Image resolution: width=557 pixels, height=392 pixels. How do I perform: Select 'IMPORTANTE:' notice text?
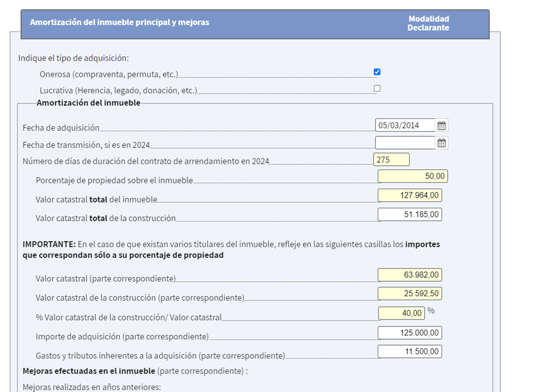pos(49,244)
